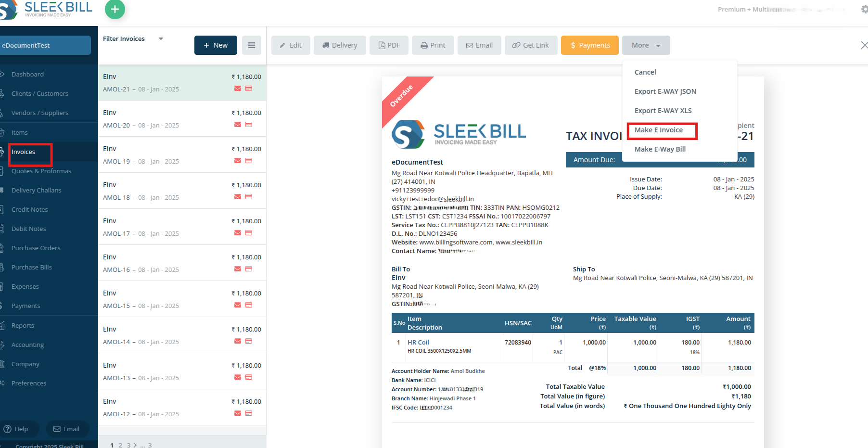868x448 pixels.
Task: Click the payment card icon on AMOL-20 row
Action: (249, 125)
